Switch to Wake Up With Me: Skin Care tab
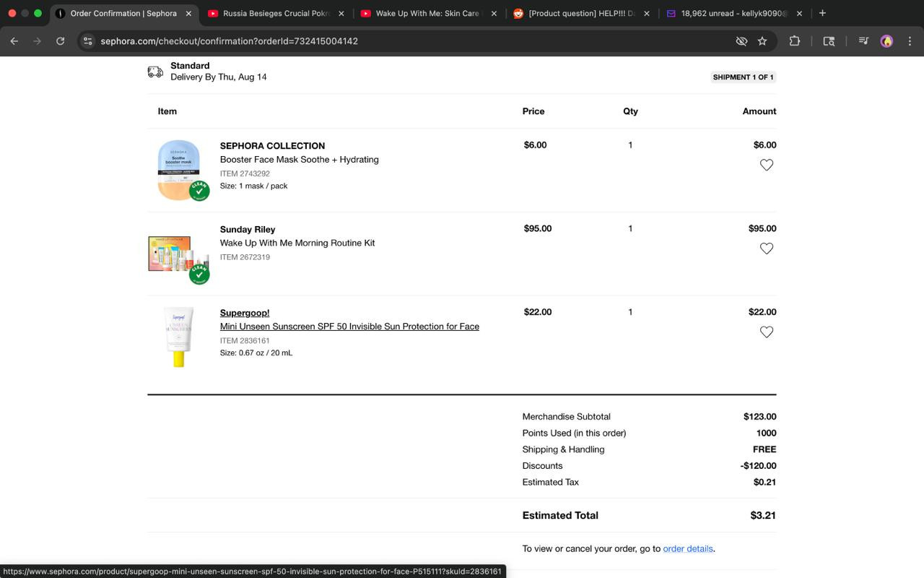This screenshot has height=578, width=924. 429,13
